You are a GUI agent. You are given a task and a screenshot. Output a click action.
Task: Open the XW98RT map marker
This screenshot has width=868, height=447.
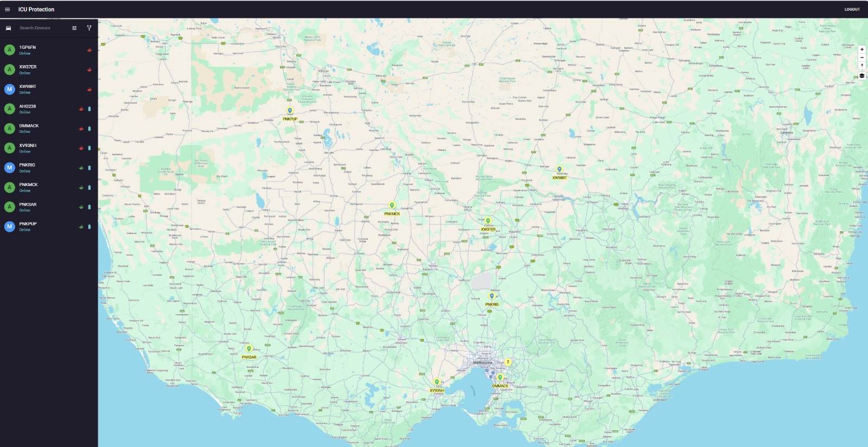[559, 170]
